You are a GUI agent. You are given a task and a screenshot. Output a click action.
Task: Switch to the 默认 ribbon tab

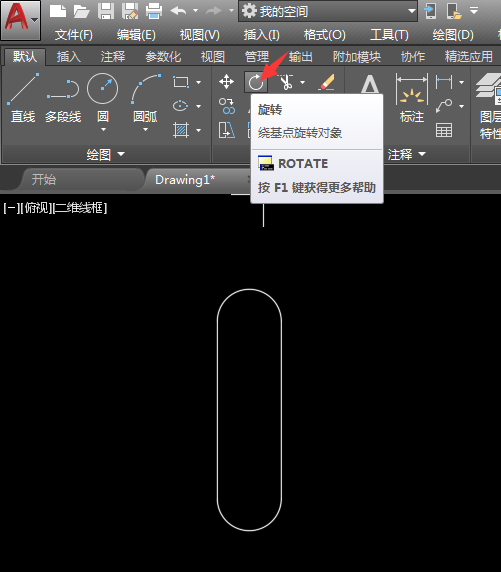25,57
